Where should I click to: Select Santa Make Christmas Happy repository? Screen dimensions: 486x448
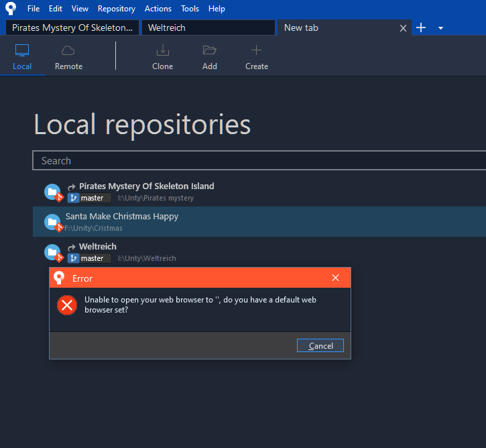coord(259,222)
